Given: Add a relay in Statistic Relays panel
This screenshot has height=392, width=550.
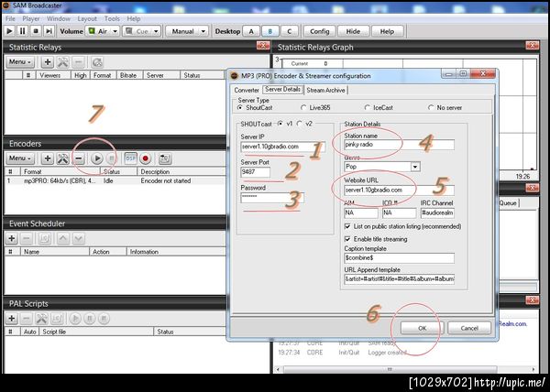Looking at the screenshot, I should click(47, 62).
